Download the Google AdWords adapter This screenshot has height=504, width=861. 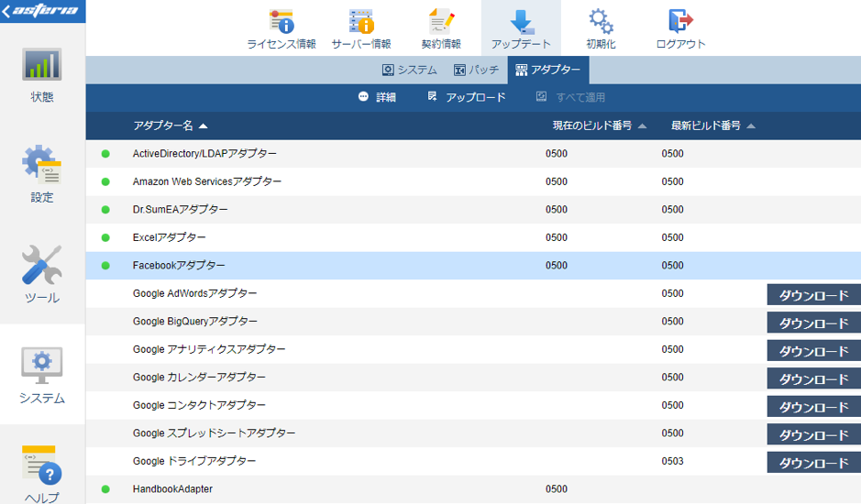click(813, 295)
